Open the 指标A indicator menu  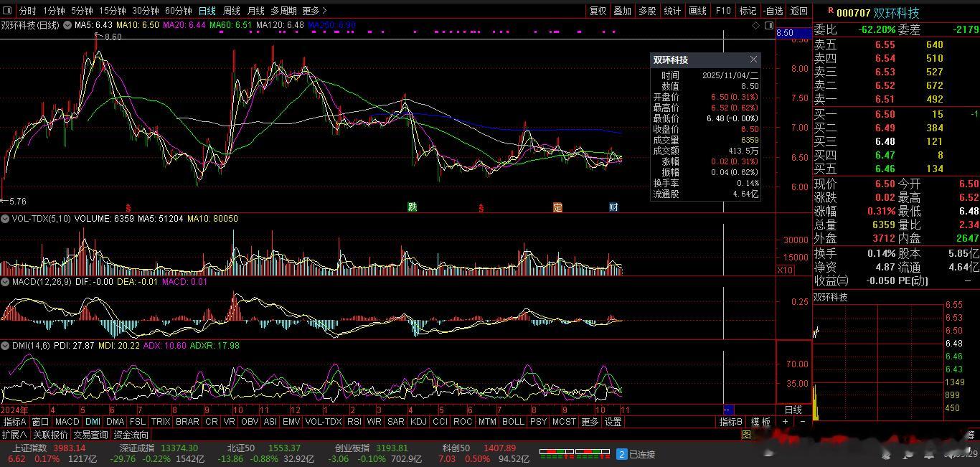[14, 422]
